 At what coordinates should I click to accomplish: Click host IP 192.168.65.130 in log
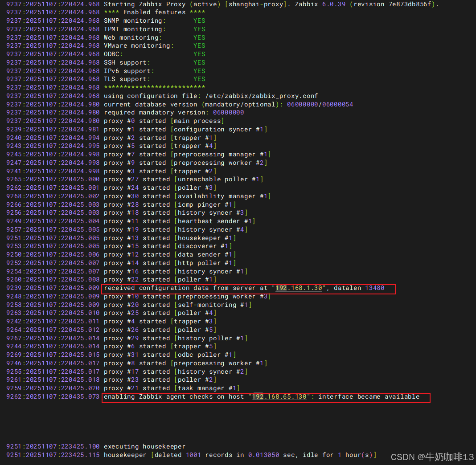(x=279, y=396)
